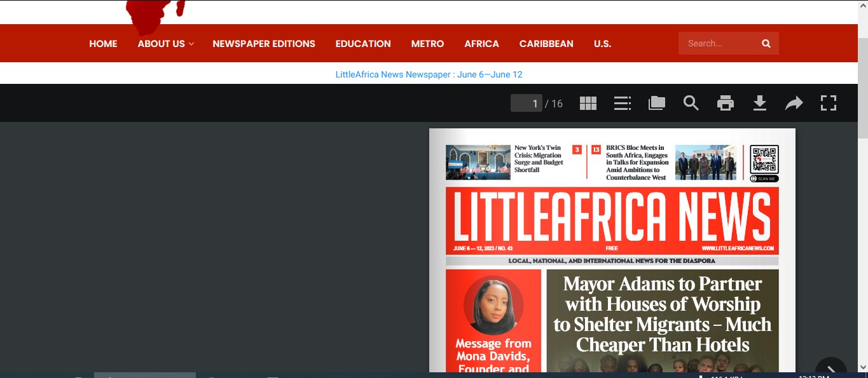
Task: Click the page number input box
Action: (527, 104)
